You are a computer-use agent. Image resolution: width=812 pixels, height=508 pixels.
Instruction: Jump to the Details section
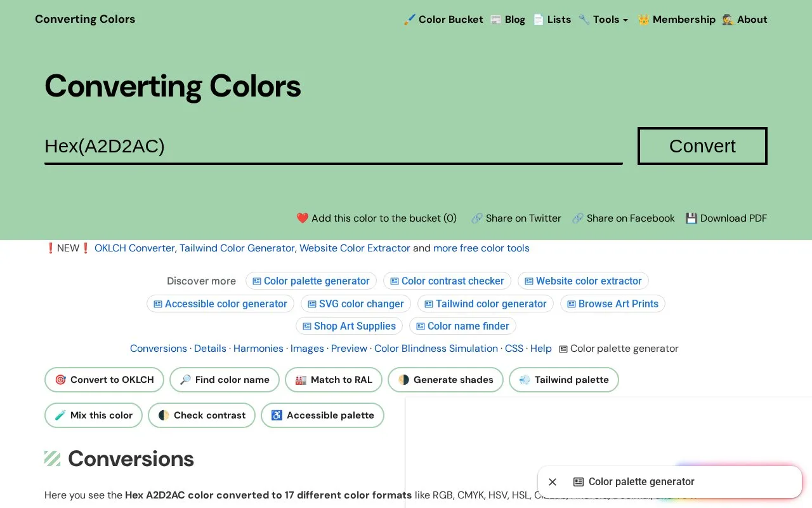click(x=210, y=349)
